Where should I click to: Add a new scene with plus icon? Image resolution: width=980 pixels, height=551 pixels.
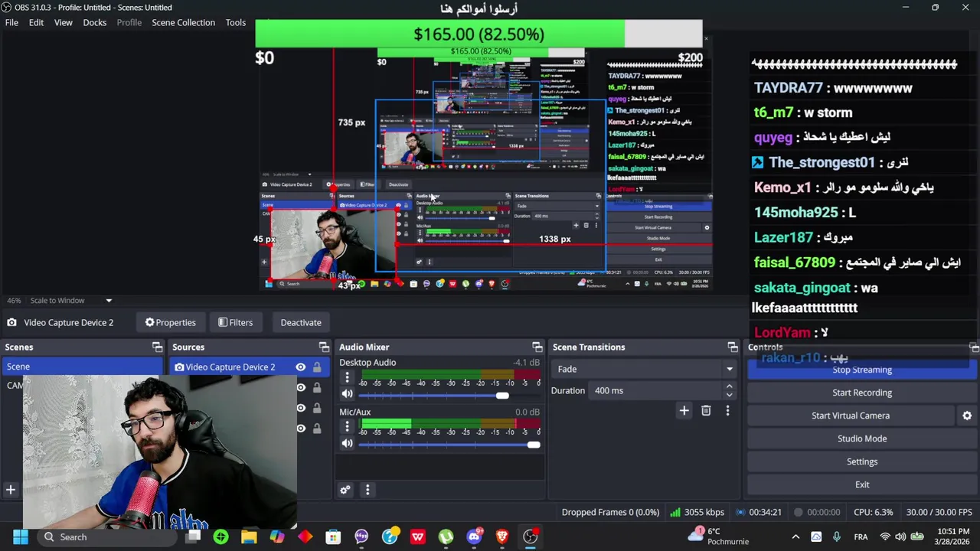[11, 490]
